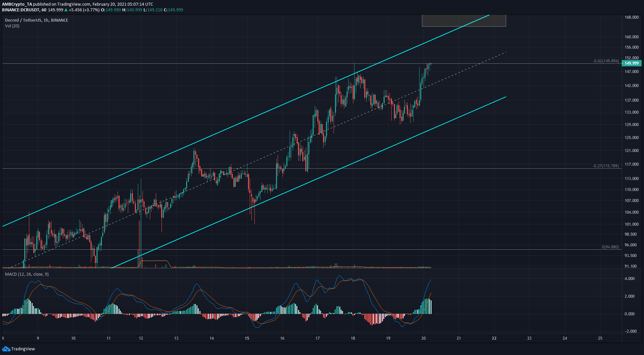Click date label 9 on time axis

click(x=38, y=338)
